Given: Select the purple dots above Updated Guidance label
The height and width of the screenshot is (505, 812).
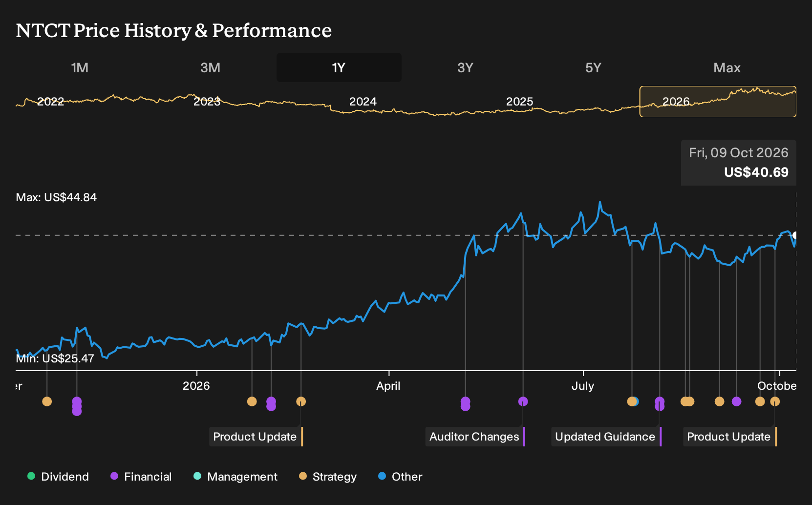Looking at the screenshot, I should tap(660, 404).
